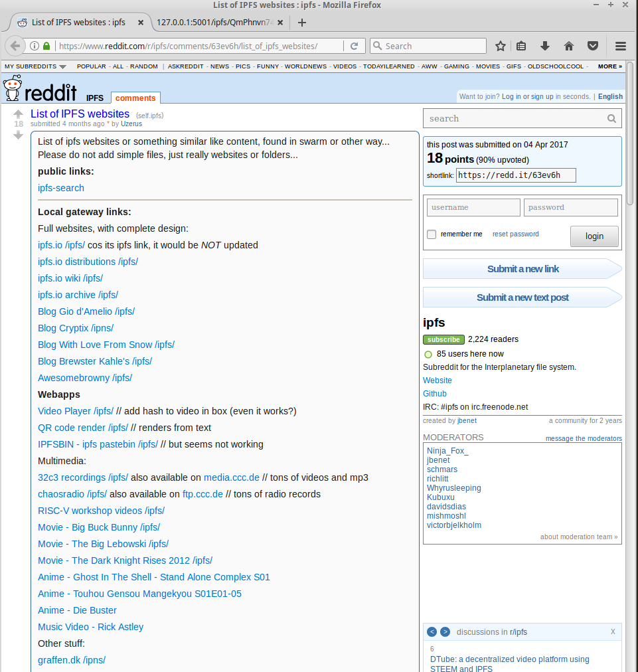Viewport: 638px width, 672px height.
Task: Click the green padlock security icon
Action: (x=46, y=46)
